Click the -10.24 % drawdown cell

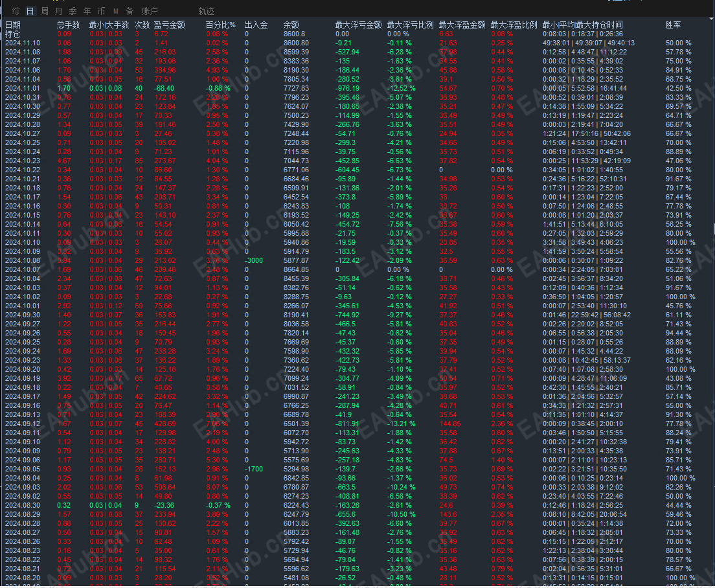[x=402, y=487]
